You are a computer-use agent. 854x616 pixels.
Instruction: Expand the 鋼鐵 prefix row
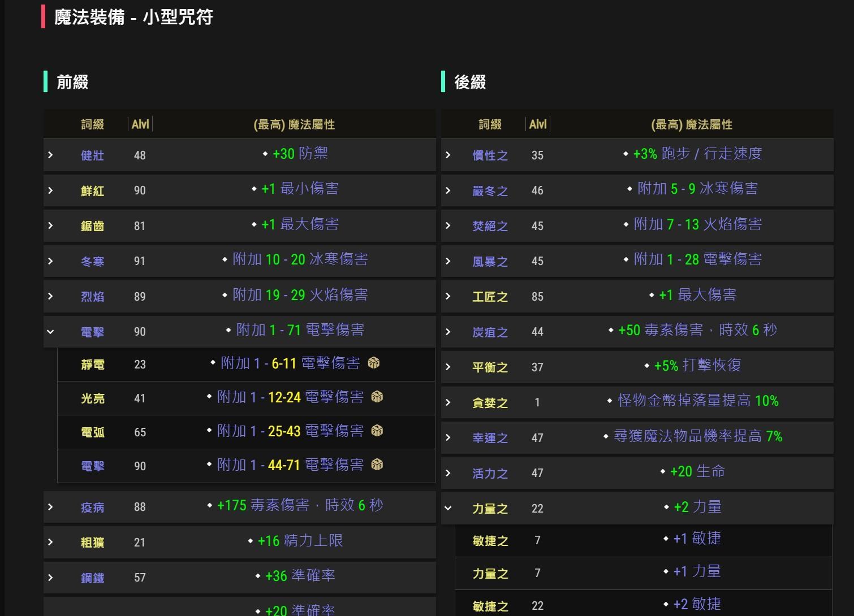click(50, 578)
